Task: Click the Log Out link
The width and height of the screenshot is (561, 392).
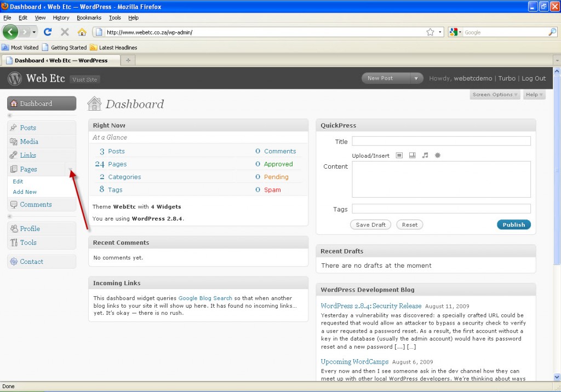Action: click(x=534, y=78)
